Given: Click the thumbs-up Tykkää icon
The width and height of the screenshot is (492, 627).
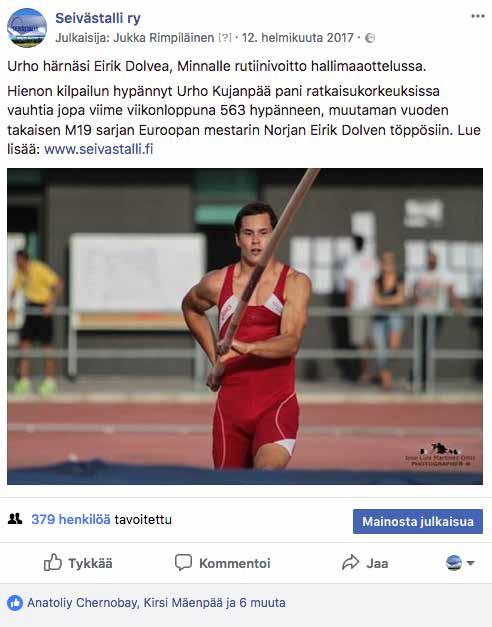Looking at the screenshot, I should tap(53, 563).
